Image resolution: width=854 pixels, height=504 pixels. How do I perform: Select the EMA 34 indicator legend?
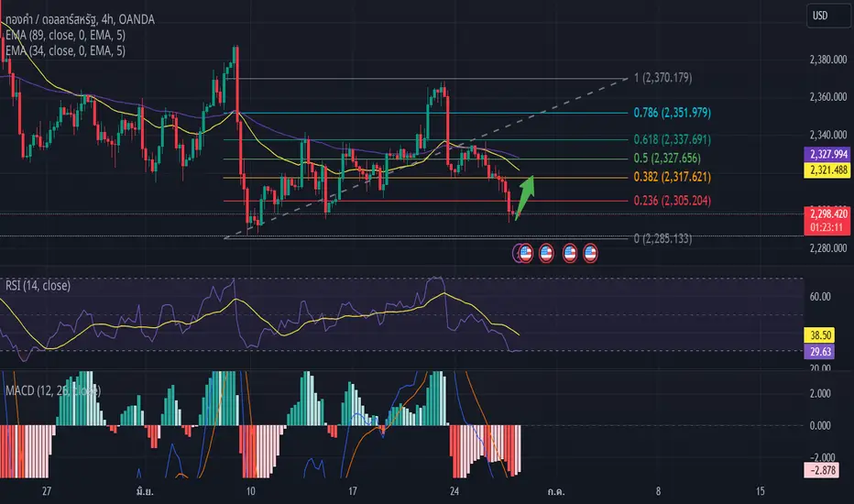65,50
